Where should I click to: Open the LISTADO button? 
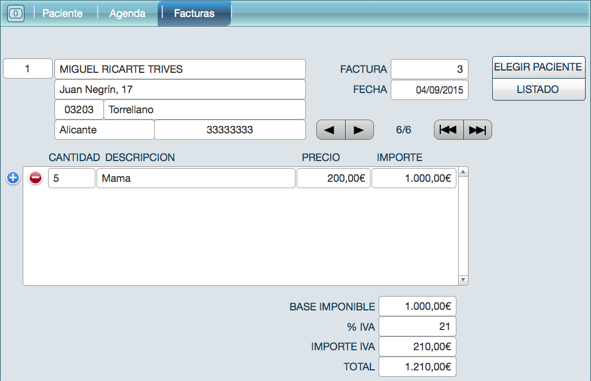click(538, 90)
